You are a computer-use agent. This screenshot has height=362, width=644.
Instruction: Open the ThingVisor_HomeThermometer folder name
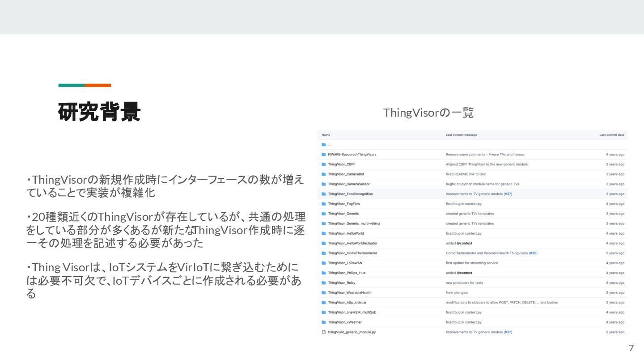pyautogui.click(x=352, y=253)
